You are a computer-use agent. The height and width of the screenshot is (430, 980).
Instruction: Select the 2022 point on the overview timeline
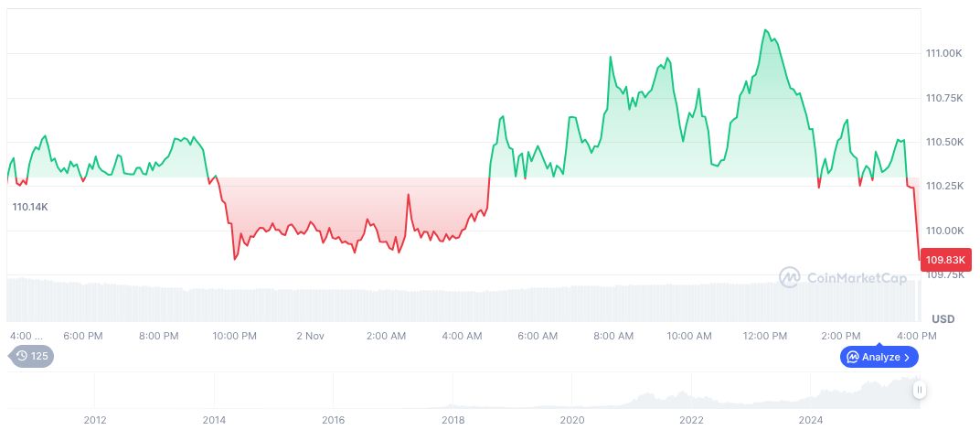[x=691, y=420]
